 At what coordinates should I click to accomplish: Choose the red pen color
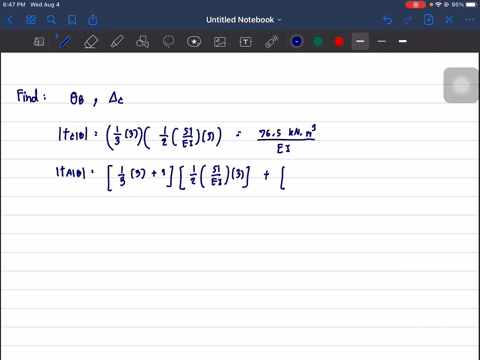coord(339,41)
